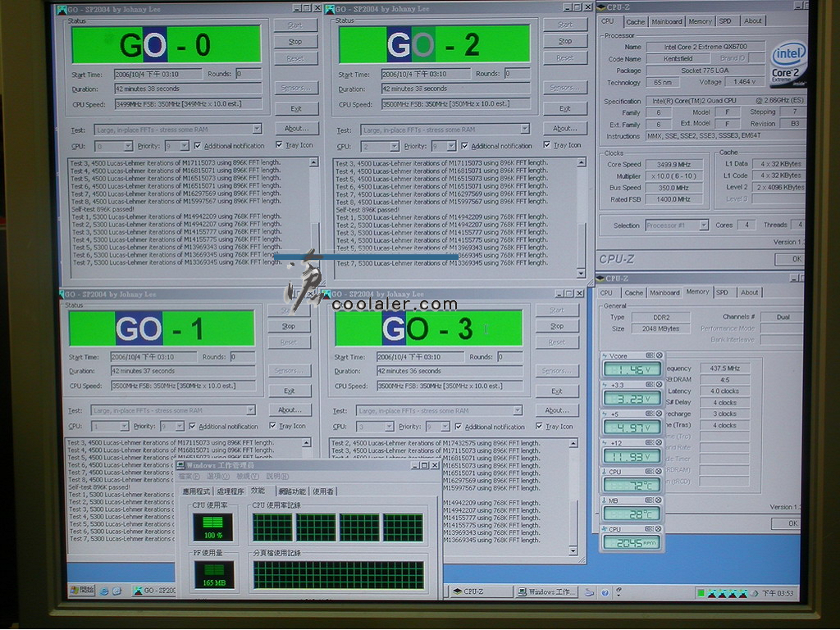Open settings of CPU fan RPM widget
The width and height of the screenshot is (840, 630).
click(x=649, y=529)
